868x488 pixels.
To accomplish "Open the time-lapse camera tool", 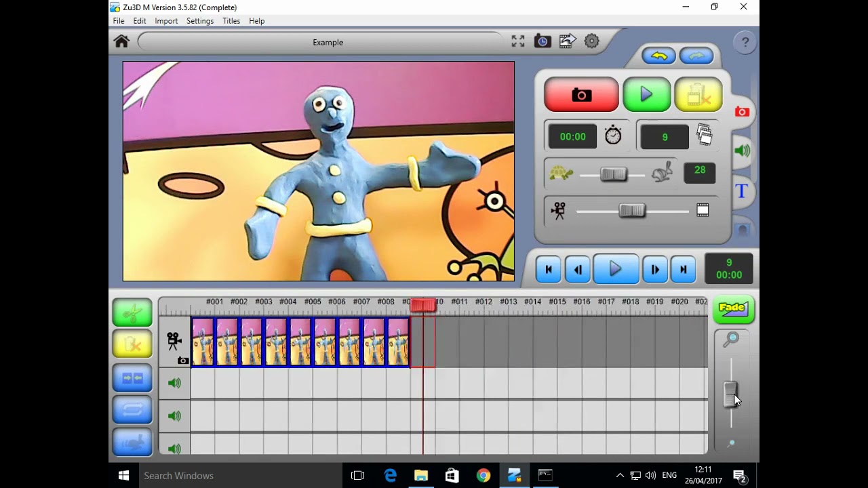I will pos(542,41).
